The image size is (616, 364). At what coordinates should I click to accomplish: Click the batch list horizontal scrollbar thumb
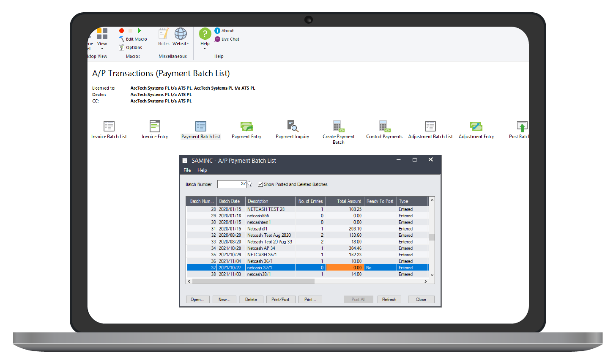coord(253,281)
